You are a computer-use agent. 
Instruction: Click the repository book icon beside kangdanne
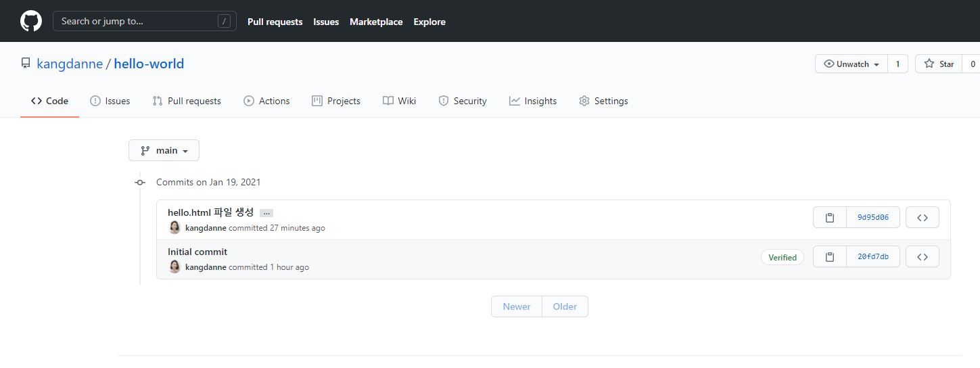[x=26, y=64]
